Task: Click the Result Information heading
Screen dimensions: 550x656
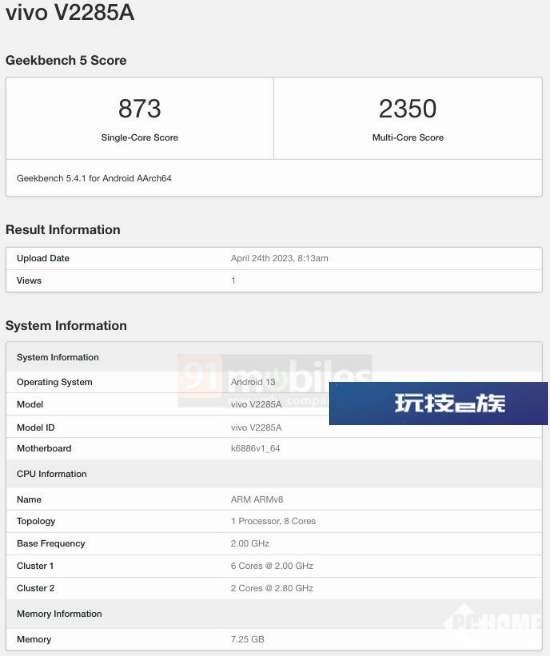Action: [x=63, y=230]
